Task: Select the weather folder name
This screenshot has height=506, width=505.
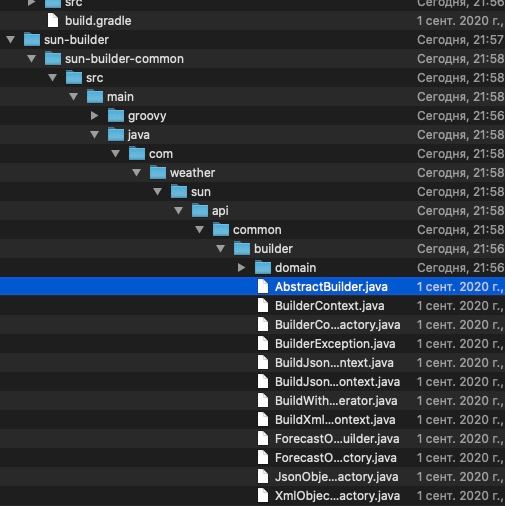Action: (x=192, y=173)
